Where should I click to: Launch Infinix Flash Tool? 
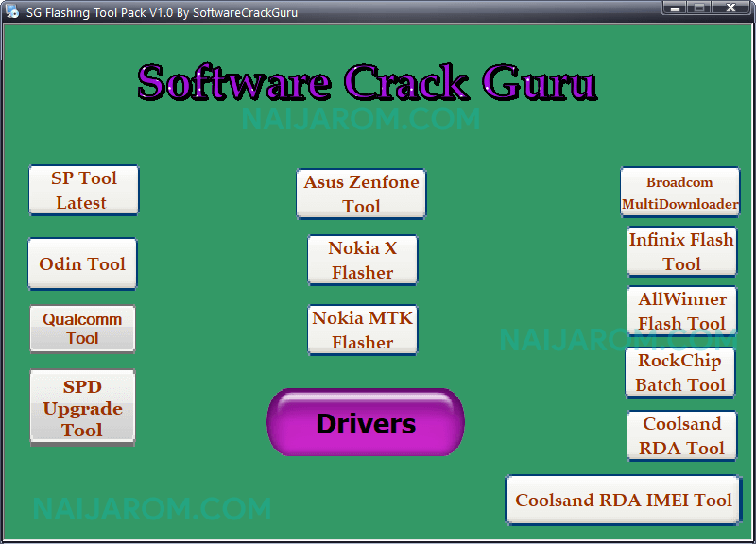coord(681,251)
